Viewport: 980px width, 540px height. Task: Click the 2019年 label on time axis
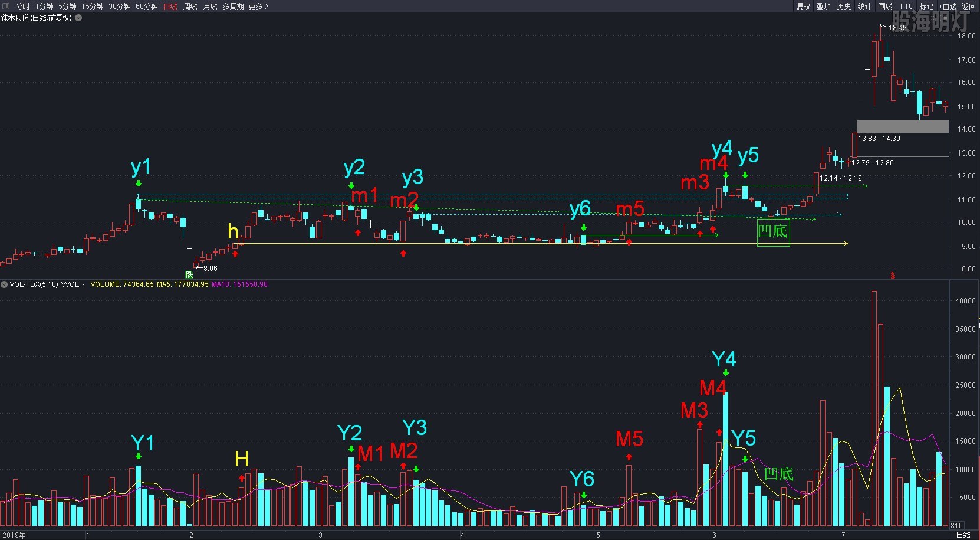tap(14, 535)
